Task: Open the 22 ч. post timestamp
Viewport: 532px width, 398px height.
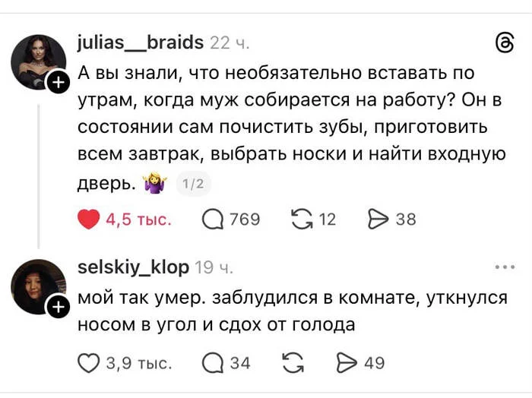Action: [x=229, y=43]
